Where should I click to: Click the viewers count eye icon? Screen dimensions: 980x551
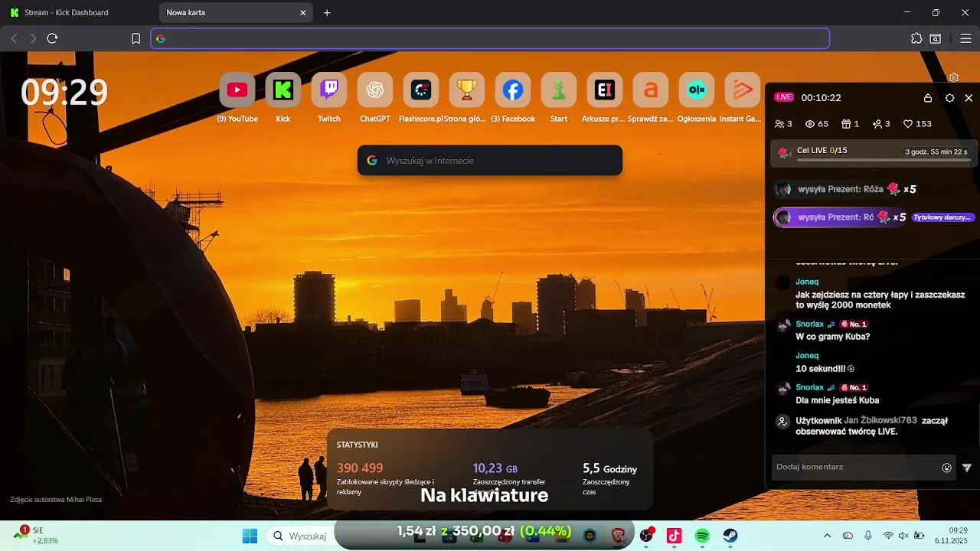pyautogui.click(x=811, y=124)
